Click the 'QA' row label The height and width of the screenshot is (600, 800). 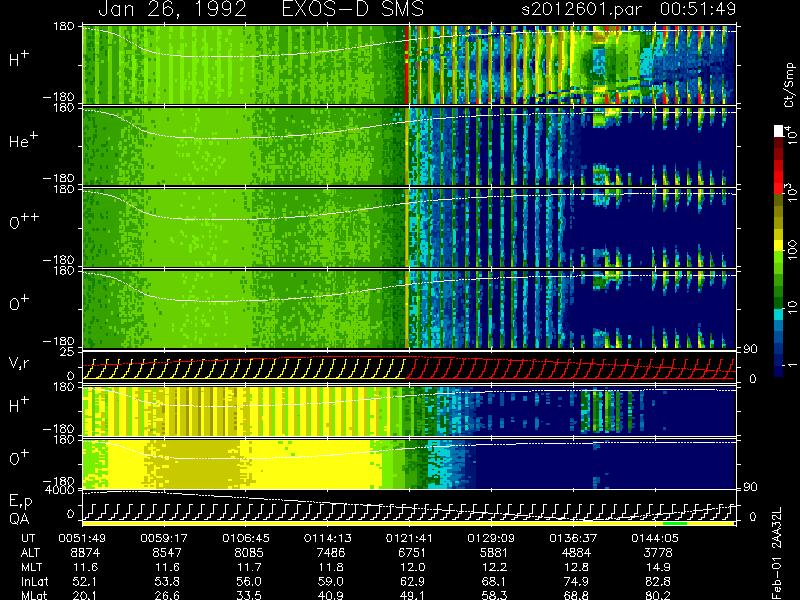click(x=19, y=518)
